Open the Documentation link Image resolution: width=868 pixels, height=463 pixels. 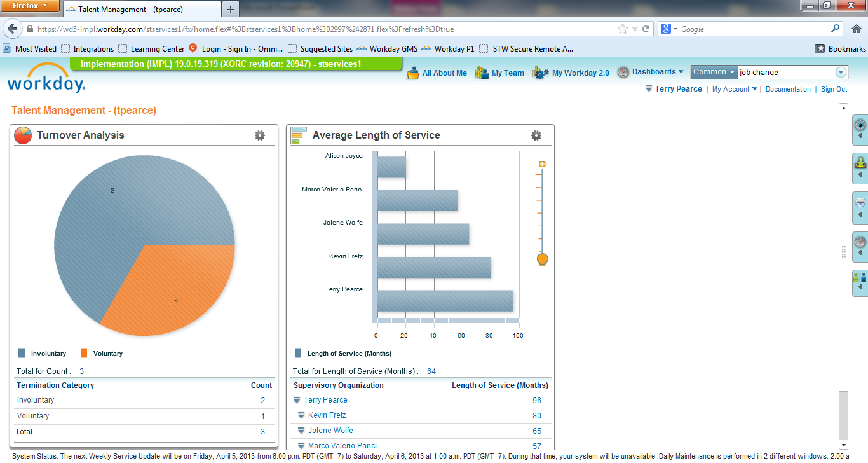pos(788,89)
